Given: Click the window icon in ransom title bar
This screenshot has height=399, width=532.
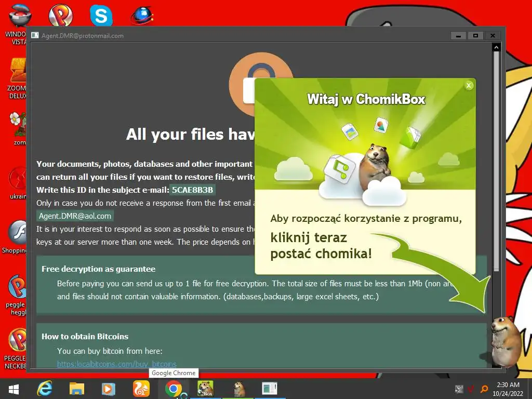Looking at the screenshot, I should click(35, 35).
